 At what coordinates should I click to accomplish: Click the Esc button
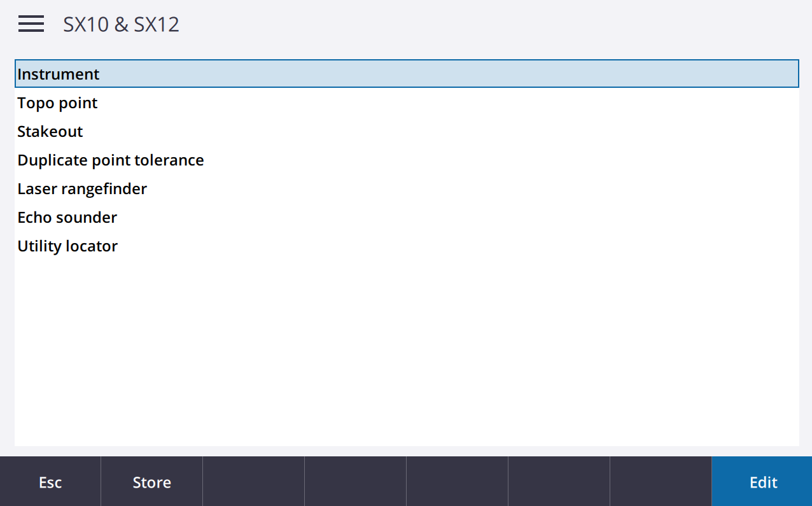[x=50, y=482]
